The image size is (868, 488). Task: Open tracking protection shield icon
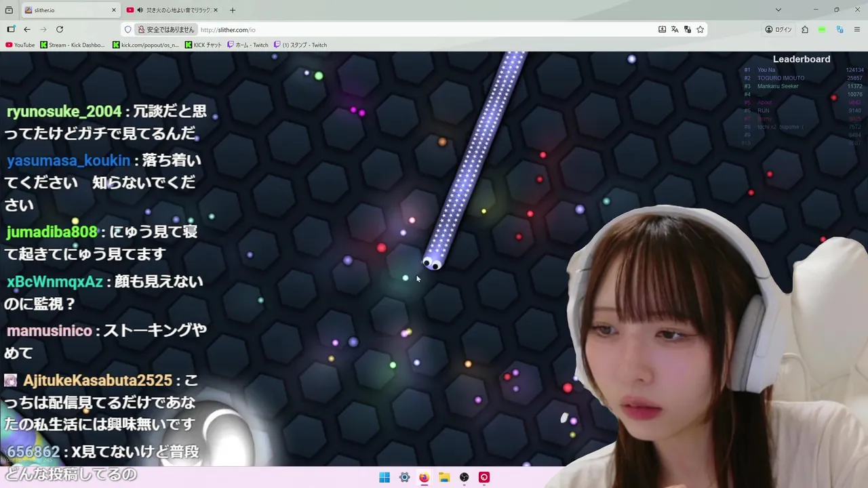pos(127,30)
